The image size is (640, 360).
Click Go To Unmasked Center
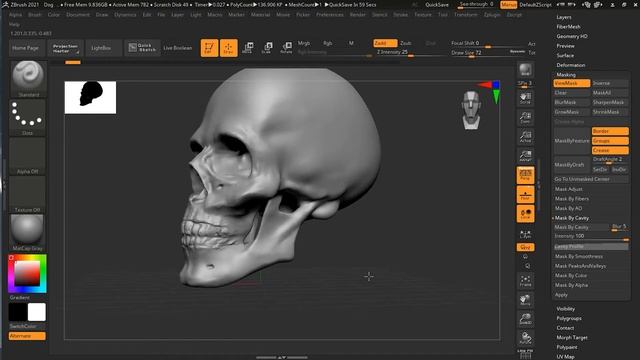(591, 179)
